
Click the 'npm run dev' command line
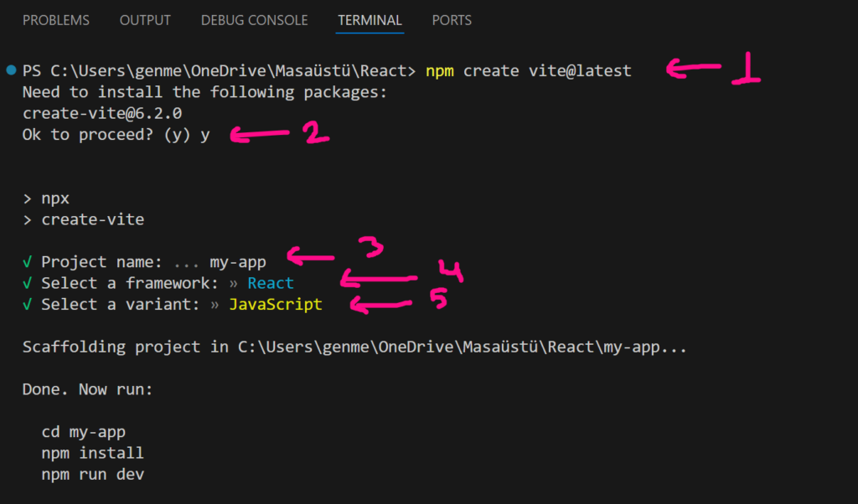pyautogui.click(x=92, y=475)
